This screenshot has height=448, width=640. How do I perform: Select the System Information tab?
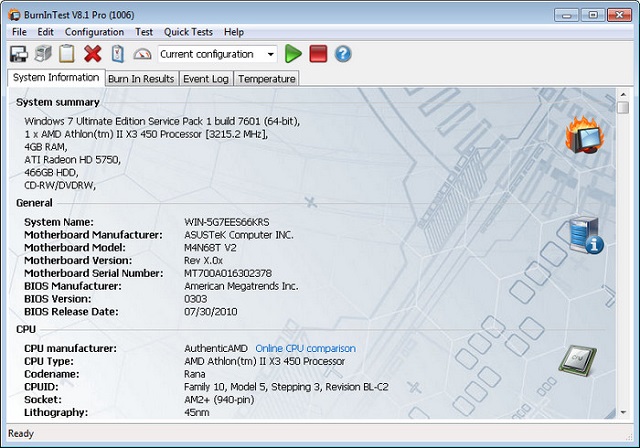56,78
